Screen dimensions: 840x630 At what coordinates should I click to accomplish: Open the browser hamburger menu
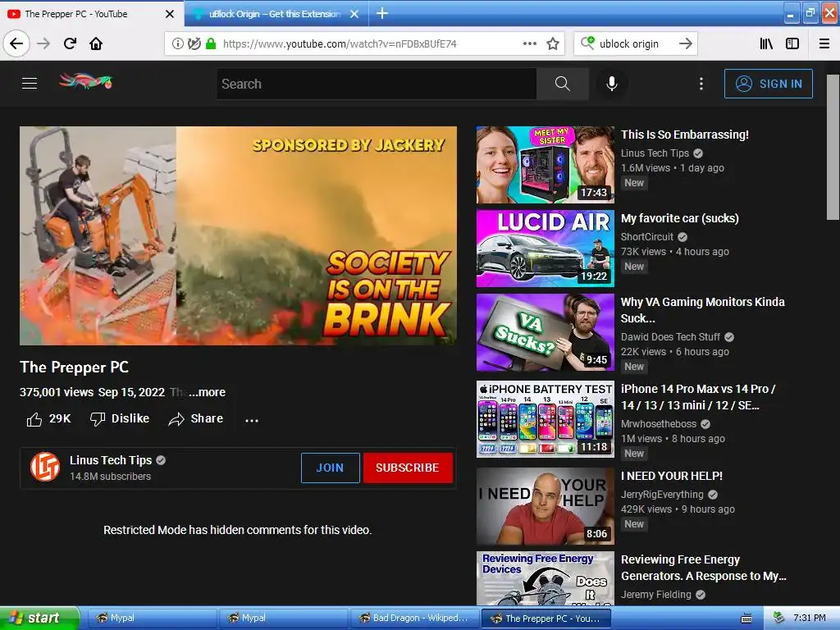point(824,43)
